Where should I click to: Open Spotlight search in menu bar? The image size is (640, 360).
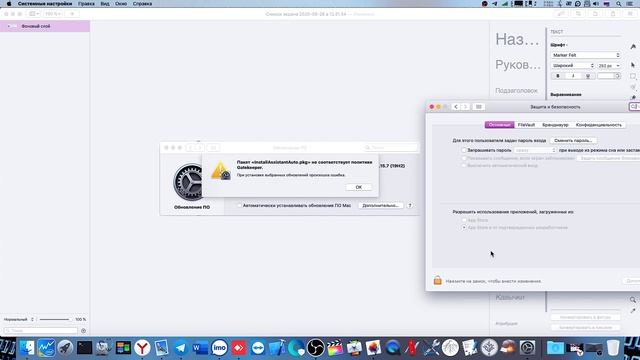click(619, 4)
